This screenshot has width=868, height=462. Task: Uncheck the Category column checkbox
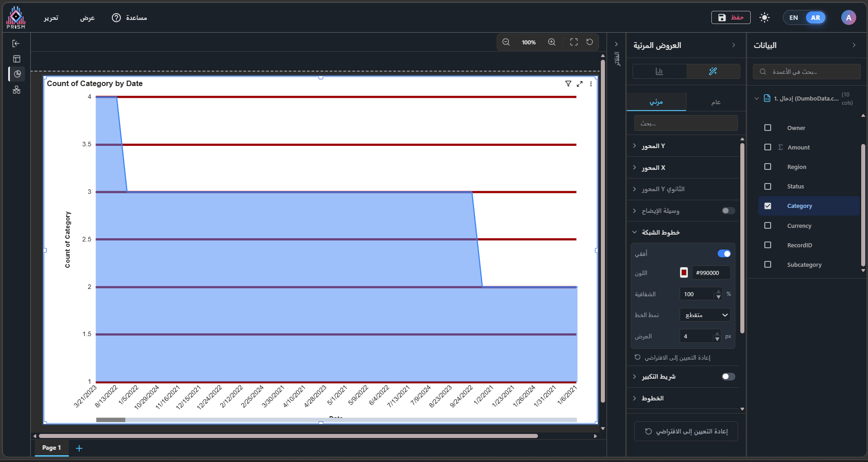(767, 206)
